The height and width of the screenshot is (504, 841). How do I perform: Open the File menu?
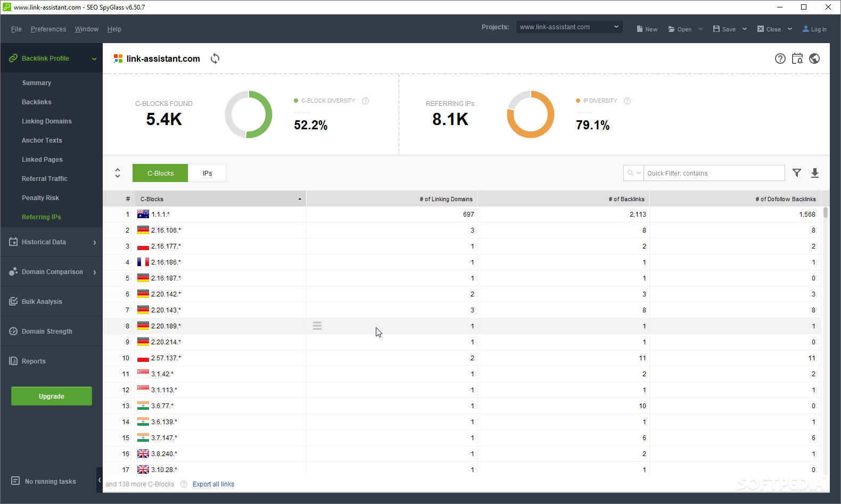pos(17,29)
